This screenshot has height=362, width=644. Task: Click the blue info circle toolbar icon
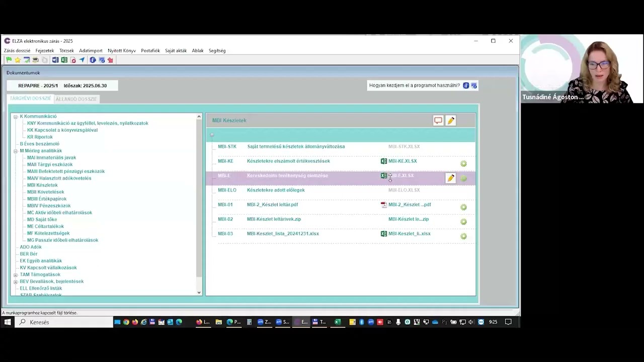click(93, 60)
